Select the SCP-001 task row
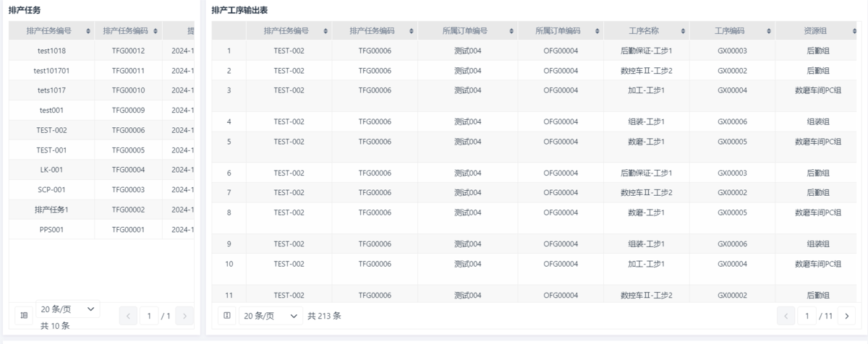This screenshot has height=344, width=868. [101, 190]
